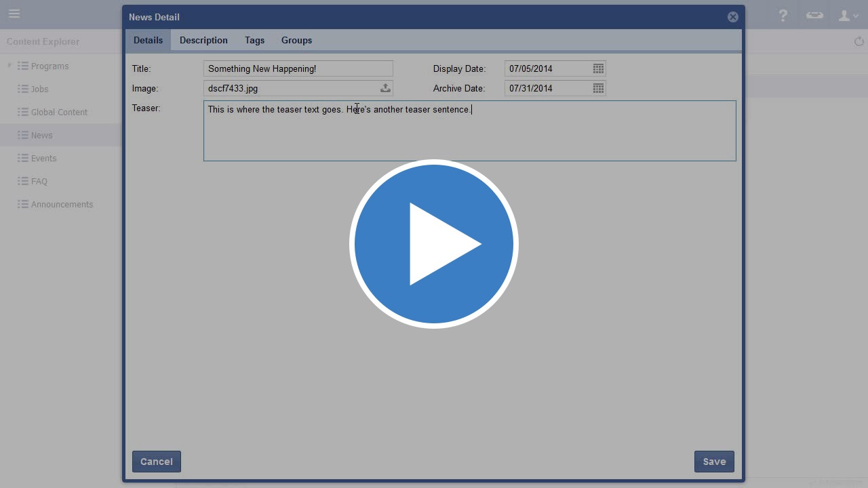868x488 pixels.
Task: Click the hamburger menu icon
Action: [14, 14]
